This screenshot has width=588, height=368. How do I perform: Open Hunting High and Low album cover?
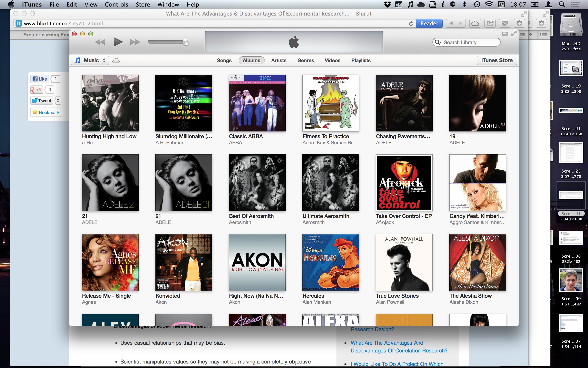tap(110, 103)
